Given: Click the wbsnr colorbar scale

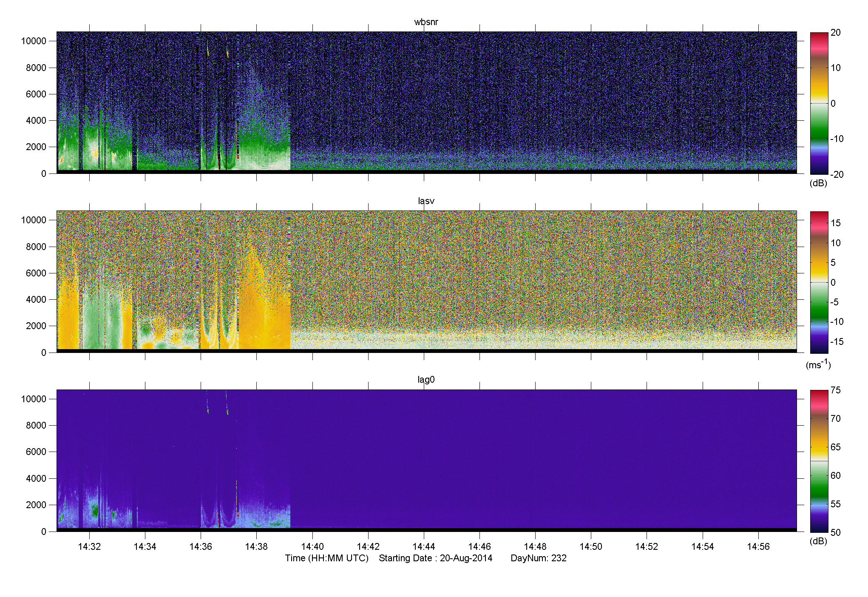Looking at the screenshot, I should [x=819, y=103].
